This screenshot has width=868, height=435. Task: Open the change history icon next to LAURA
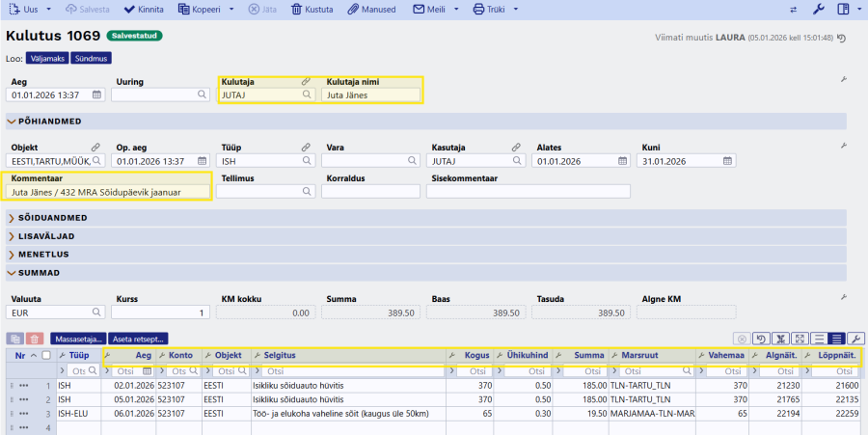[841, 38]
